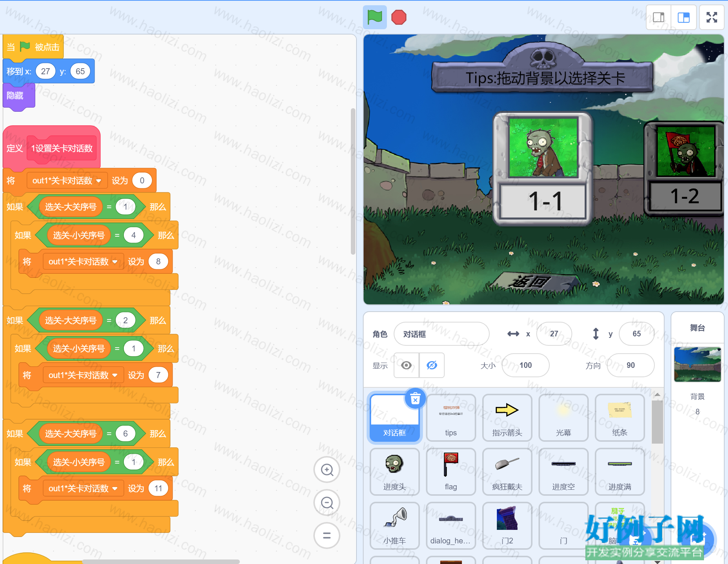Choose level 1-1 on the stage
Screen dimensions: 728x564
(543, 169)
